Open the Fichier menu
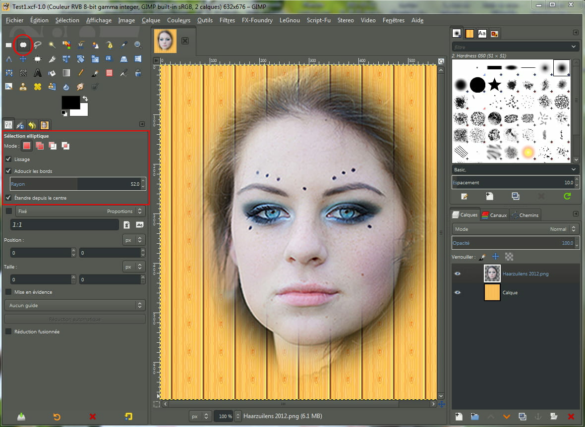The image size is (585, 427). coord(14,20)
